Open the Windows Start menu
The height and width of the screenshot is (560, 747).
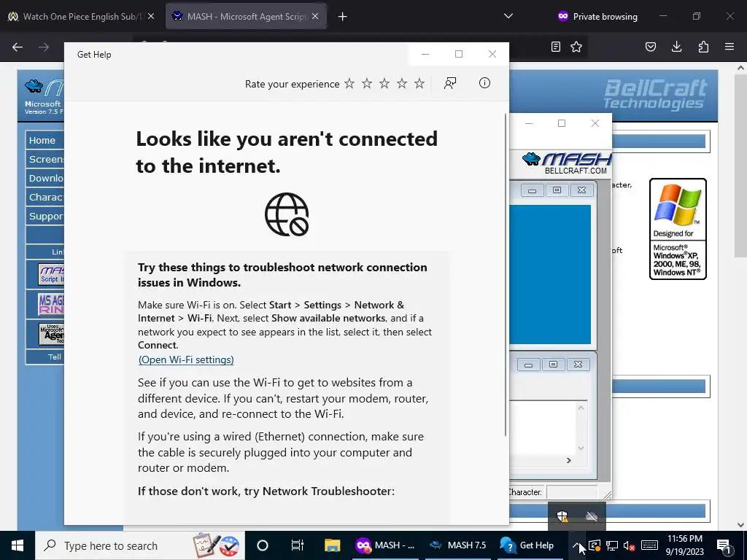click(x=18, y=545)
